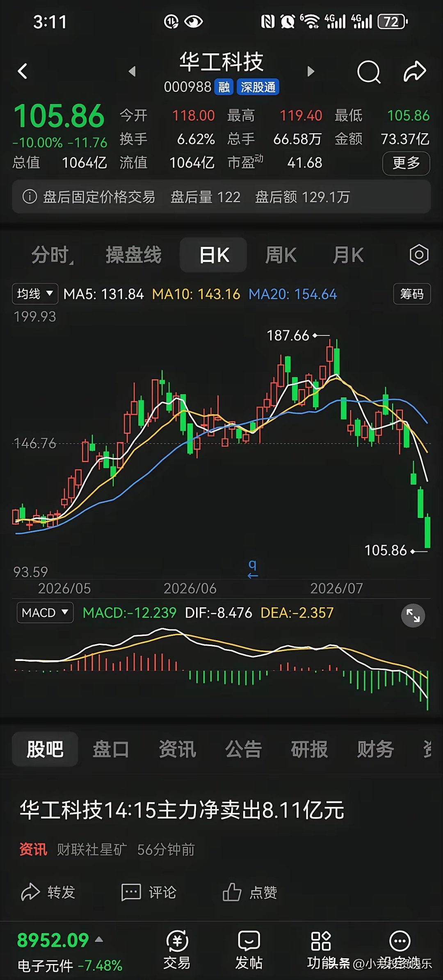Tap after-hours trading info icon

[30, 197]
